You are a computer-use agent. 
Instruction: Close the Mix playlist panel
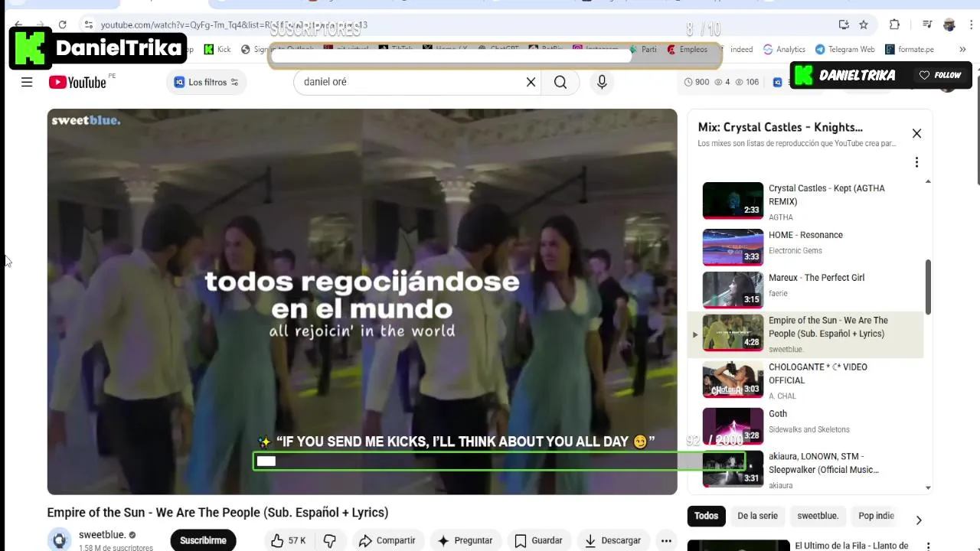[916, 133]
